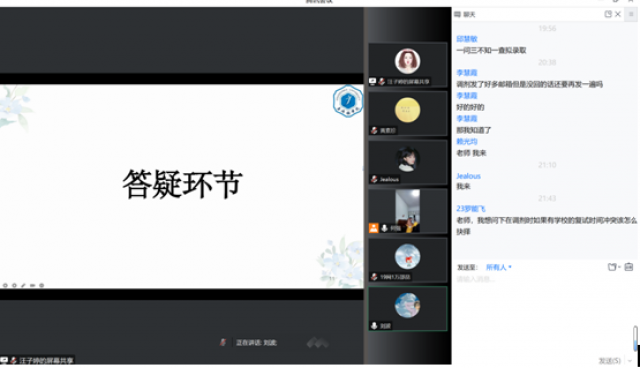Click the Jealous sender name in chat
This screenshot has width=640, height=368.
[x=468, y=176]
